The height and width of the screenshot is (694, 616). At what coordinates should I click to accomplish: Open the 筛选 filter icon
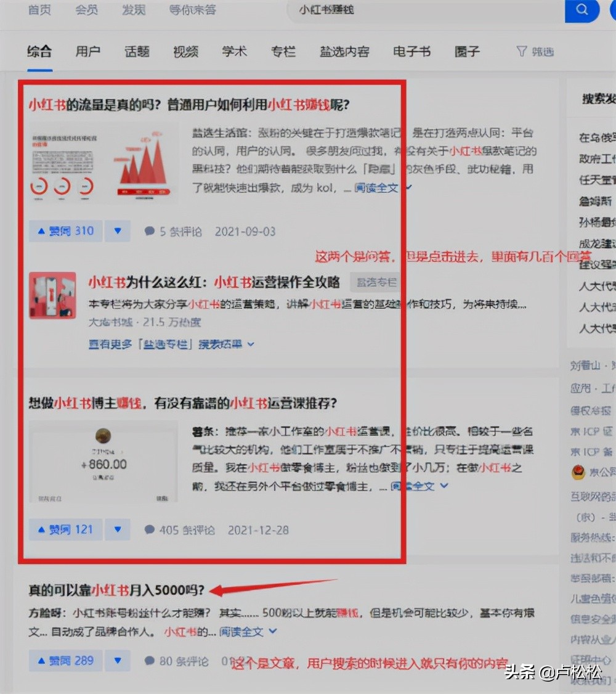pos(535,52)
